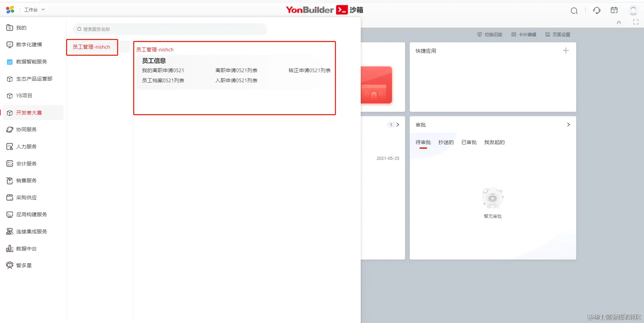Click 卡片编辑 button

click(524, 35)
